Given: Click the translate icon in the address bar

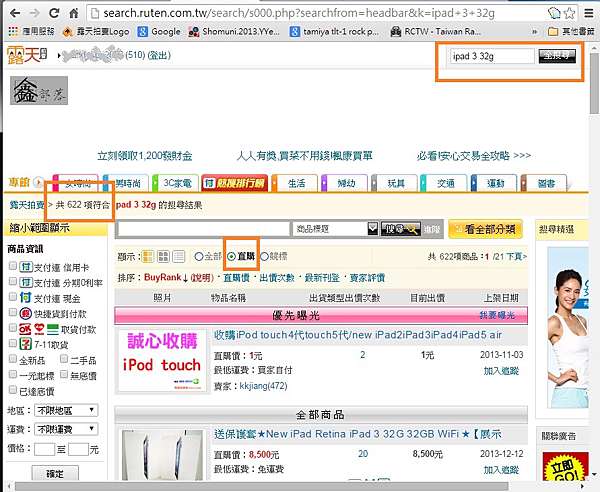Looking at the screenshot, I should pyautogui.click(x=554, y=13).
